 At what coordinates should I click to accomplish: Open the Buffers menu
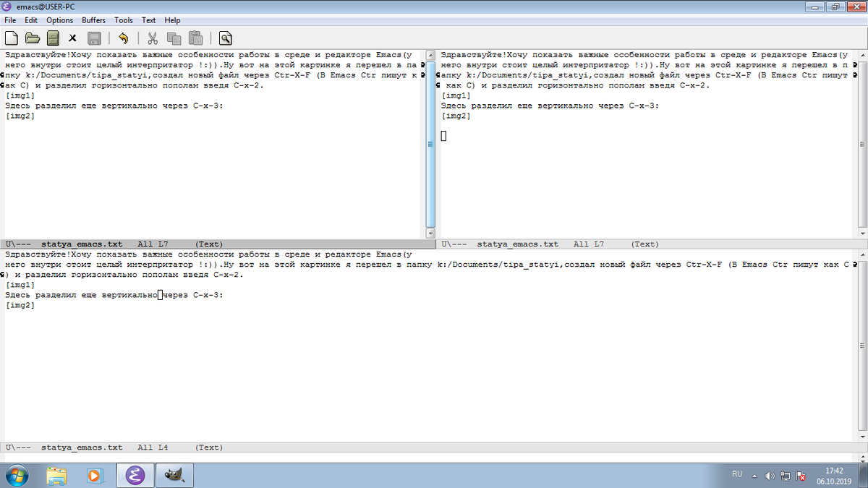point(93,20)
